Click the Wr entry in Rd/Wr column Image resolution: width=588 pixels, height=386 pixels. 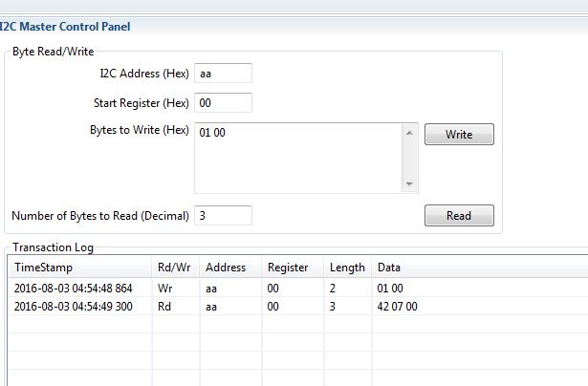tap(164, 288)
